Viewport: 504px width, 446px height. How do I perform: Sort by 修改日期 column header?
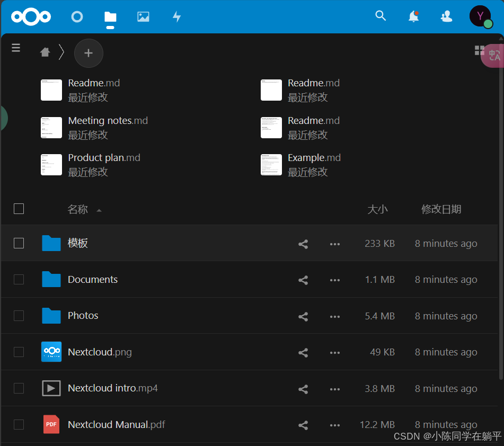[441, 209]
